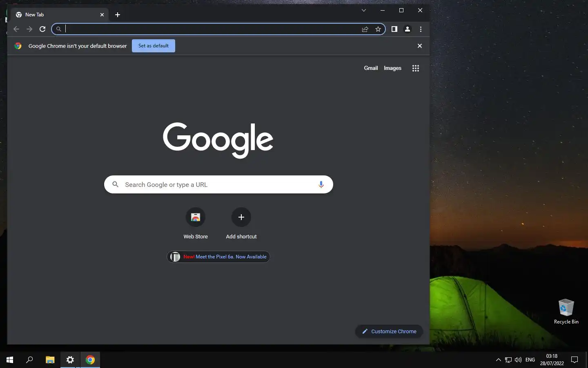This screenshot has height=368, width=588.
Task: Bookmark this tab with the star icon
Action: (x=378, y=29)
